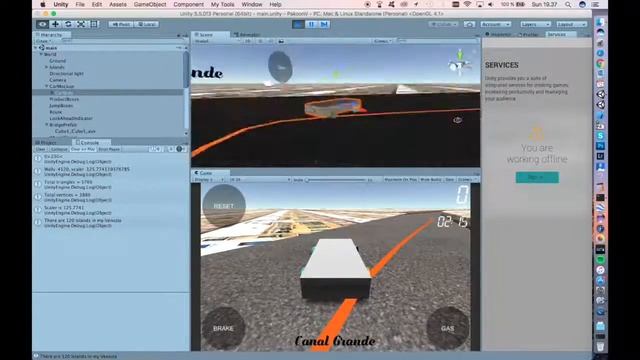
Task: Switch to the Animator tab
Action: click(246, 35)
